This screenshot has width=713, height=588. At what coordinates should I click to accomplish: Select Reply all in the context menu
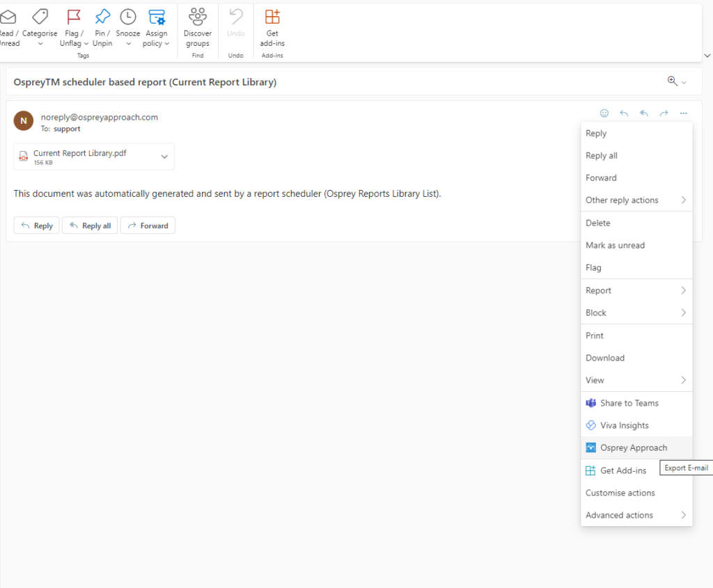[x=636, y=155]
